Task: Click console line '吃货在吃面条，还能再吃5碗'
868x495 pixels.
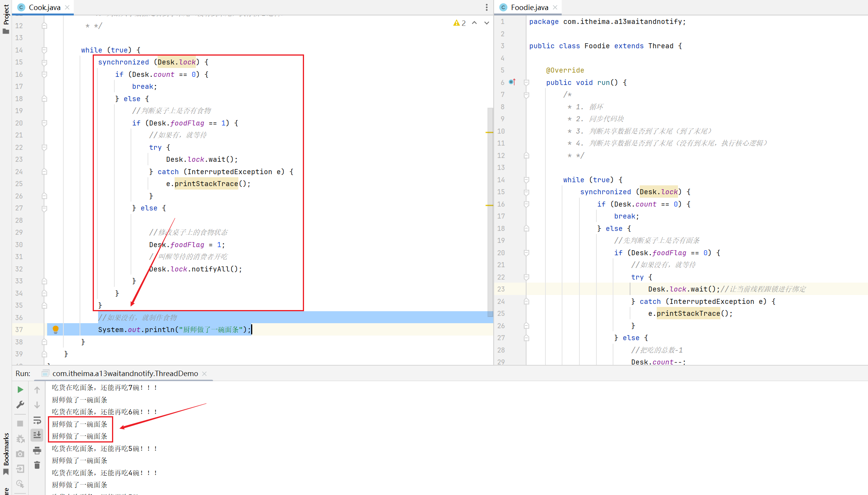Action: click(x=105, y=448)
